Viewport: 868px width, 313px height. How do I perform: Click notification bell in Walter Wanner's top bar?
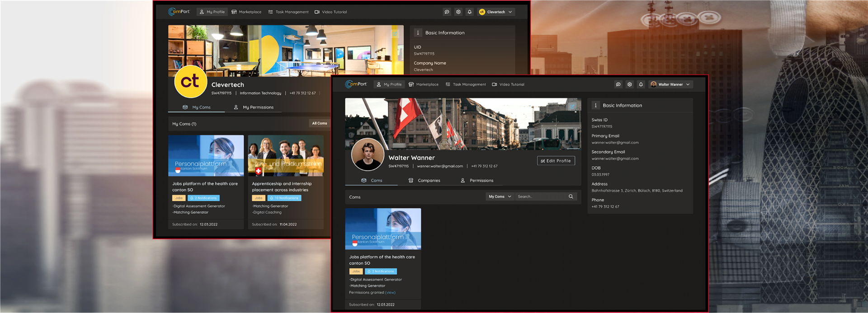641,84
